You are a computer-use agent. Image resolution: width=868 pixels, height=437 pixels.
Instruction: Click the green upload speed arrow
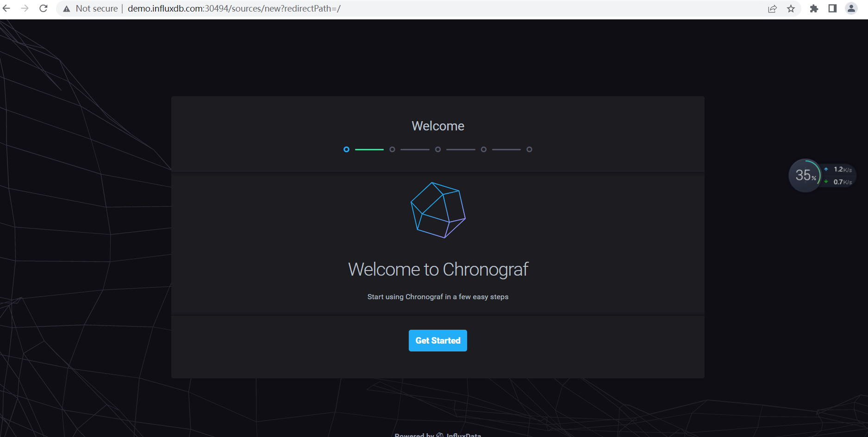826,182
